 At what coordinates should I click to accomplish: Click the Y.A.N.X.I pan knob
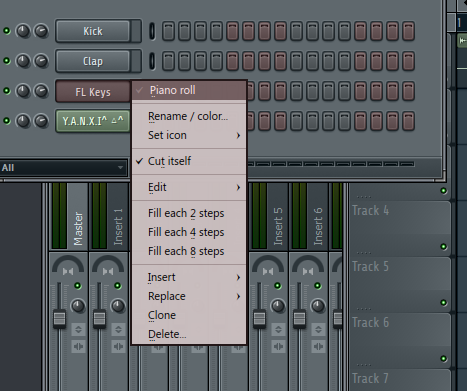23,121
